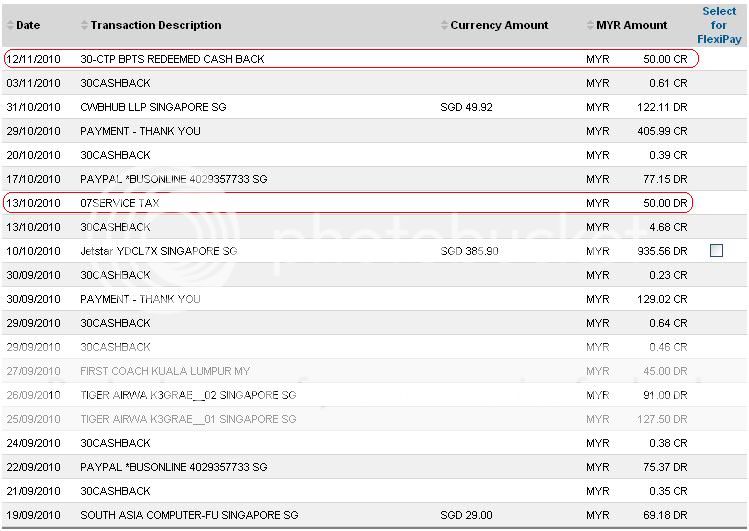
Task: Tick the FlexiPay checkbox for Jetstar transaction
Action: tap(716, 251)
